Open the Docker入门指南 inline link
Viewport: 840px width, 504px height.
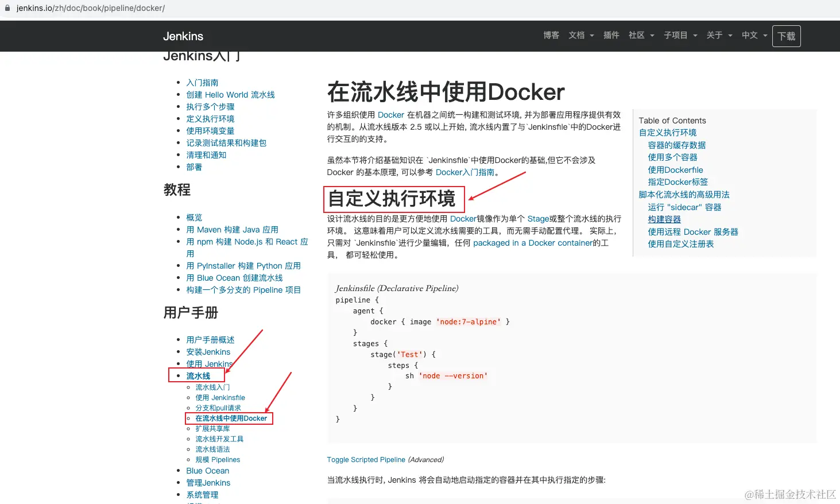tap(465, 172)
